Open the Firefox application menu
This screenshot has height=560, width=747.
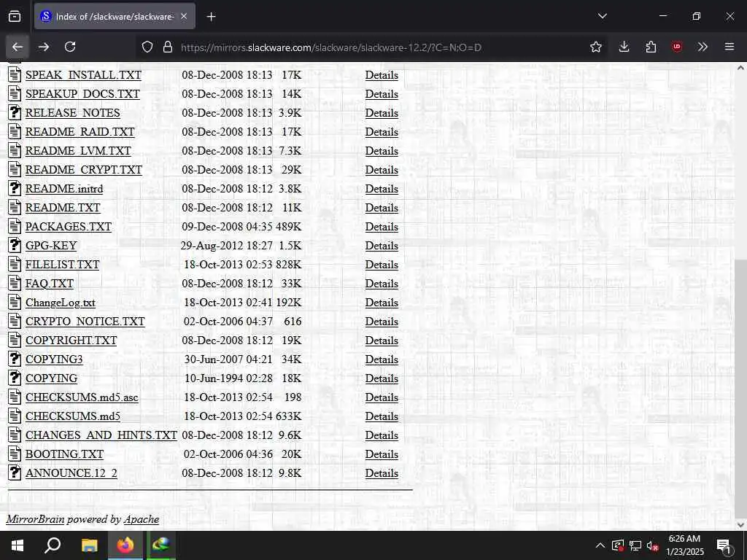click(729, 47)
